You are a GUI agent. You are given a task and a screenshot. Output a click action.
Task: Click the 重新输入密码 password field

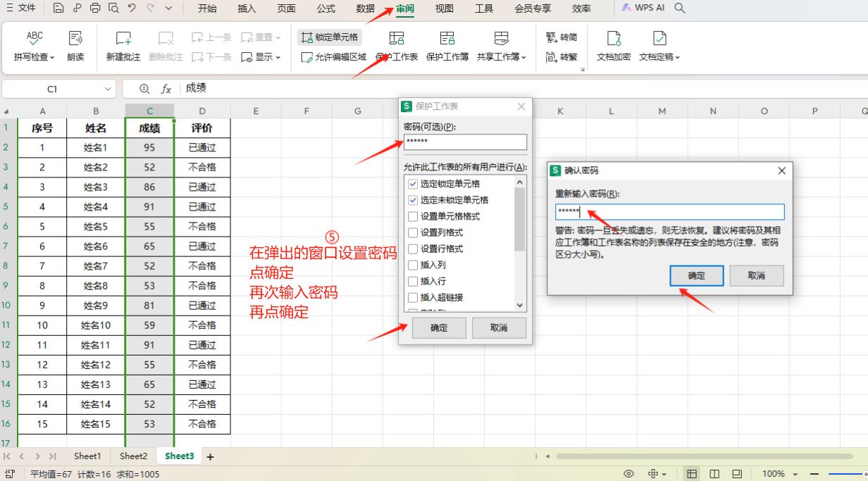pos(669,212)
